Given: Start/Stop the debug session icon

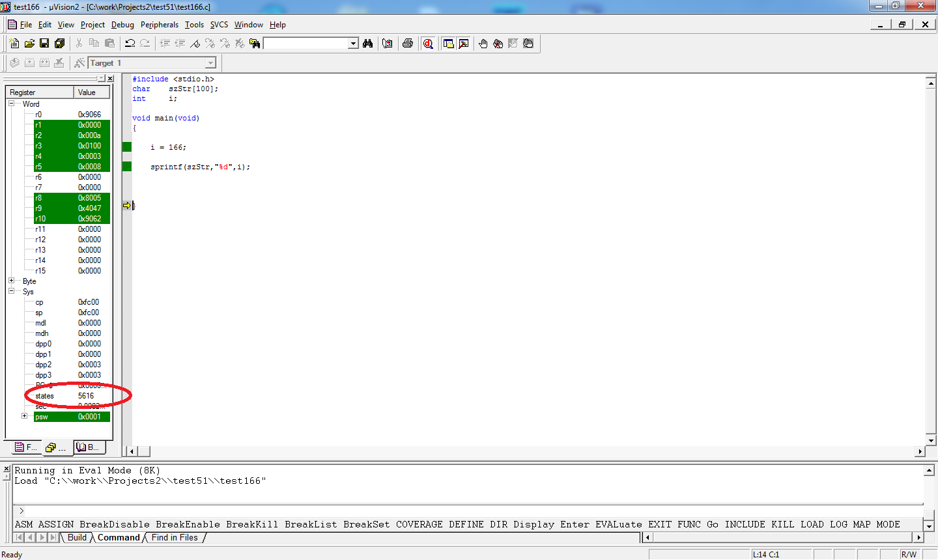Looking at the screenshot, I should pyautogui.click(x=428, y=44).
